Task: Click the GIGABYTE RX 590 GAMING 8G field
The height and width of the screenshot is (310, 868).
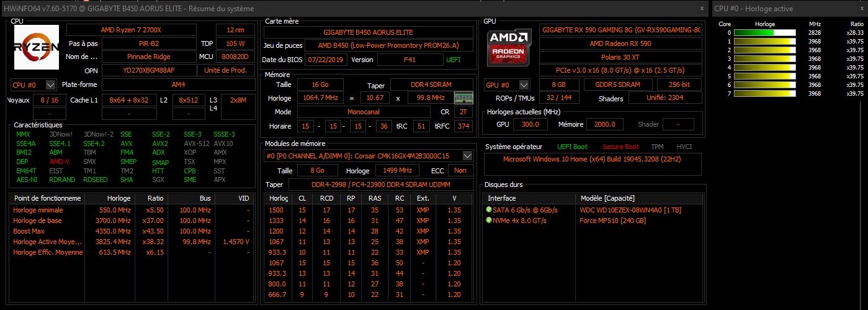Action: (621, 30)
